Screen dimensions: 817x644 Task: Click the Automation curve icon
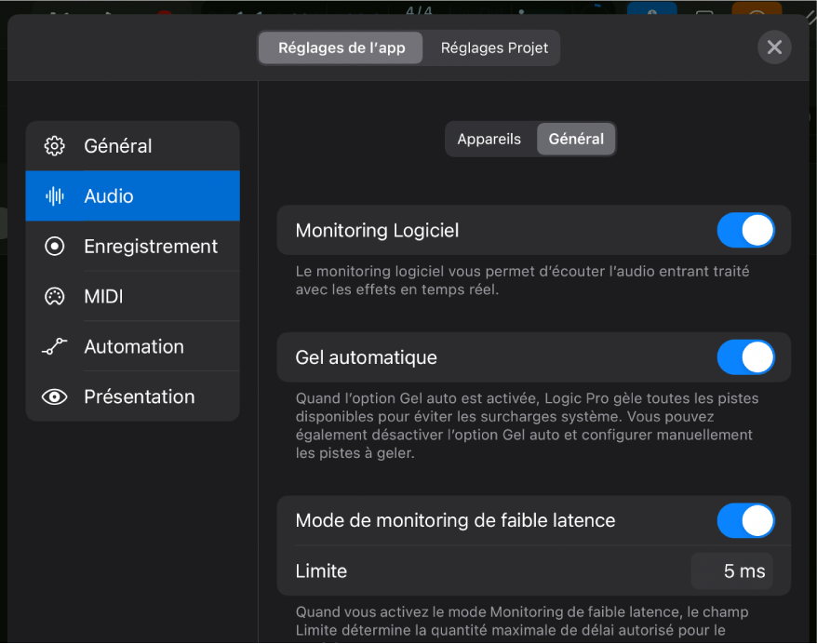coord(55,347)
